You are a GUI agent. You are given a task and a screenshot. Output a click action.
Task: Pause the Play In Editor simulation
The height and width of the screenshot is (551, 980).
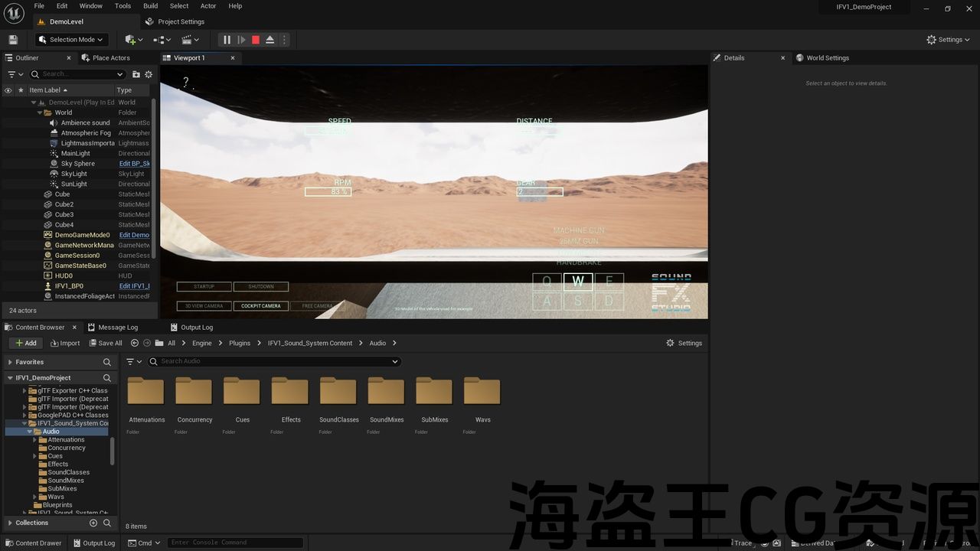(x=227, y=40)
